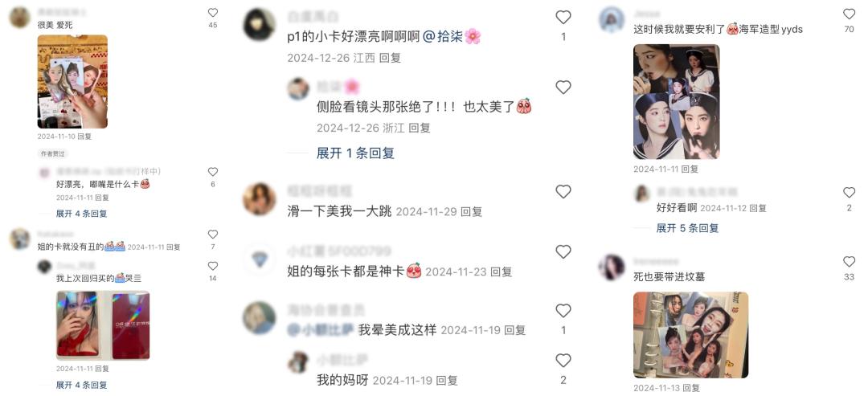Like the comment 死也要带进坟墓
Screen dimensions: 868x396
[x=850, y=262]
